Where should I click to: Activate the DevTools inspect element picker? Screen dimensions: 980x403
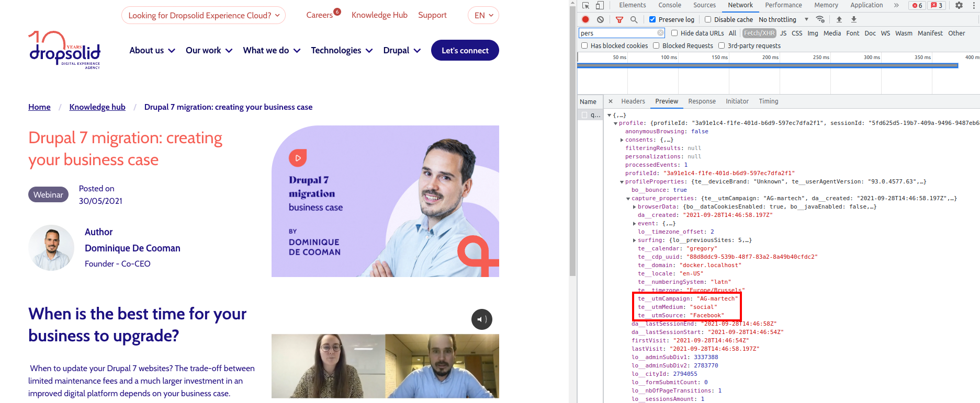coord(585,5)
